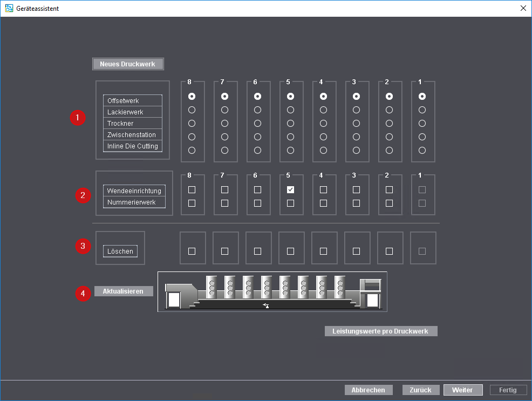Select Lackierwerk for unit 1
532x401 pixels.
pyautogui.click(x=422, y=110)
